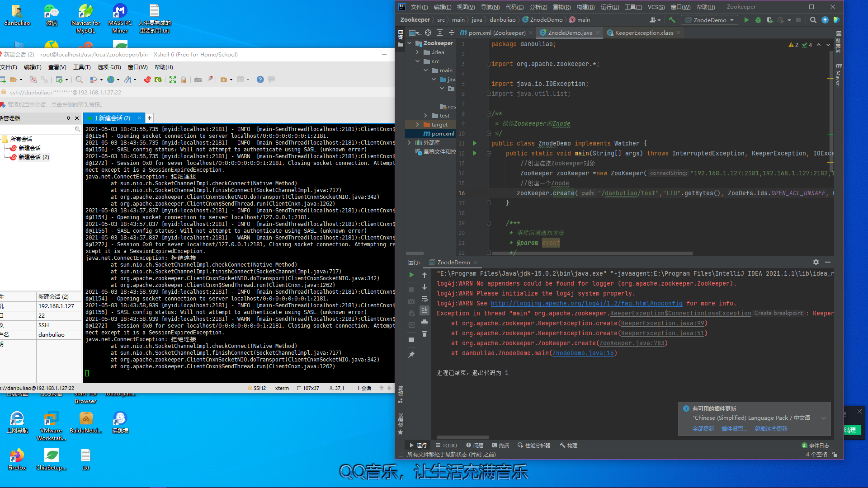Click Xshell address bar ssh field

coord(197,92)
